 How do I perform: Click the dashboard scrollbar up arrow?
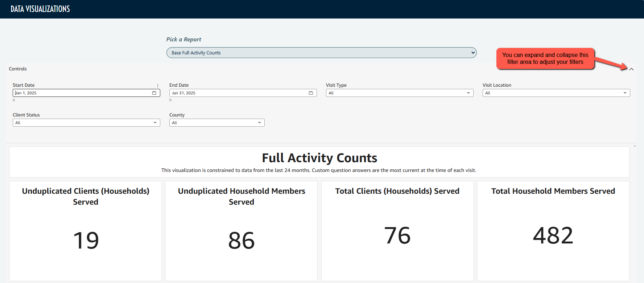click(635, 146)
